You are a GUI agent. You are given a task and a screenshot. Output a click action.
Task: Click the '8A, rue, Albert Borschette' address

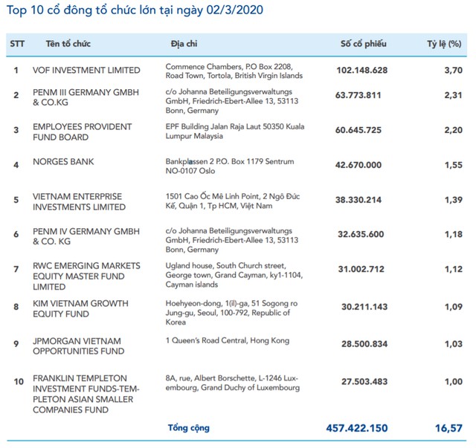pyautogui.click(x=233, y=383)
